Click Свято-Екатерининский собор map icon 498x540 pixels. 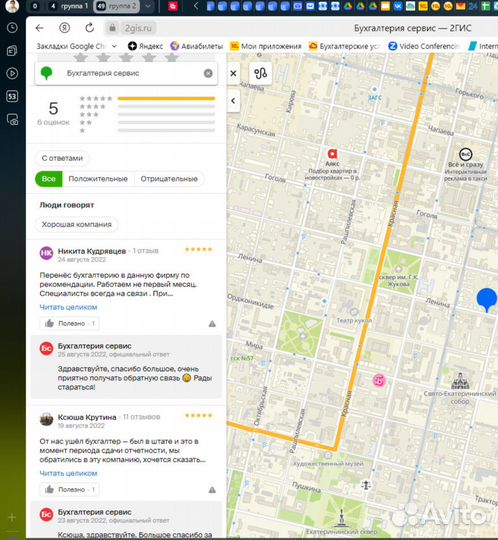pyautogui.click(x=460, y=381)
